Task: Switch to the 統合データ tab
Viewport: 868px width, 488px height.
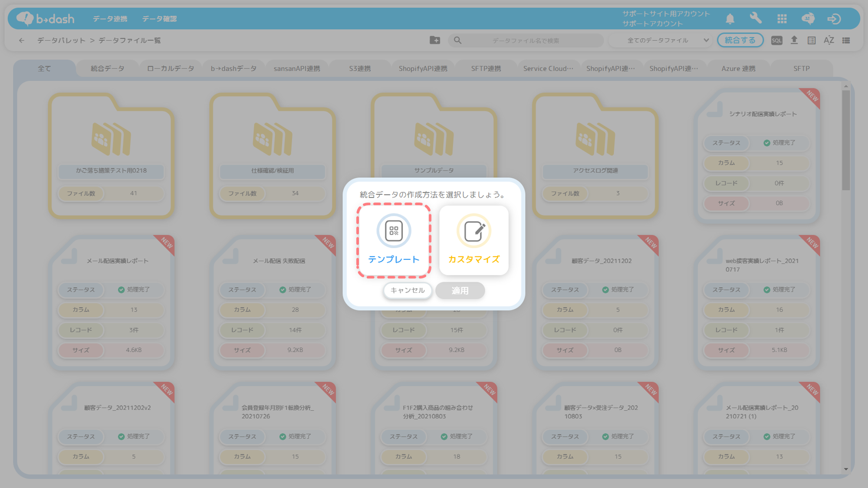Action: click(x=107, y=69)
